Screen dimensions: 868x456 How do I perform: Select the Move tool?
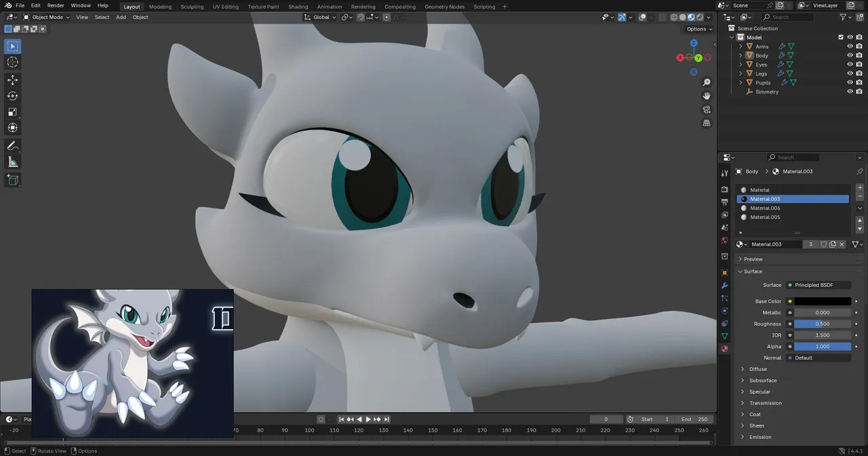[x=13, y=79]
